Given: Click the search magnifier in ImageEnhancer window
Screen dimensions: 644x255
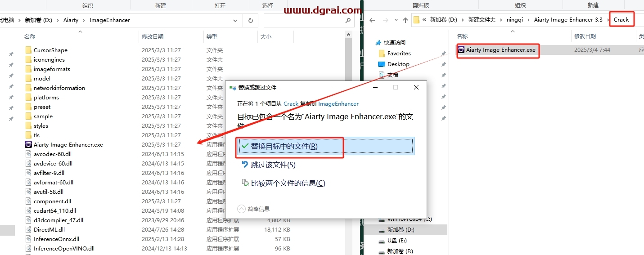Looking at the screenshot, I should click(348, 20).
